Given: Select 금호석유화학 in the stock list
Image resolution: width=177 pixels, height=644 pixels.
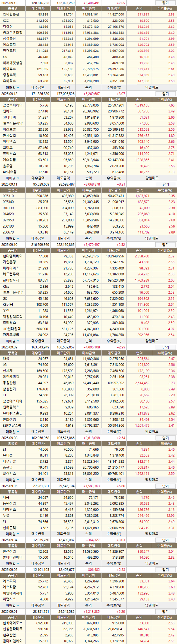Looking at the screenshot, I should 12,32.
